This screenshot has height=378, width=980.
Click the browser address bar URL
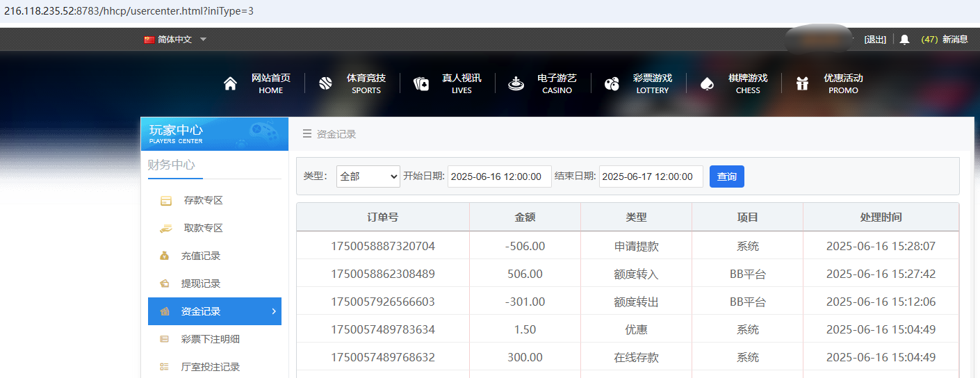click(129, 12)
